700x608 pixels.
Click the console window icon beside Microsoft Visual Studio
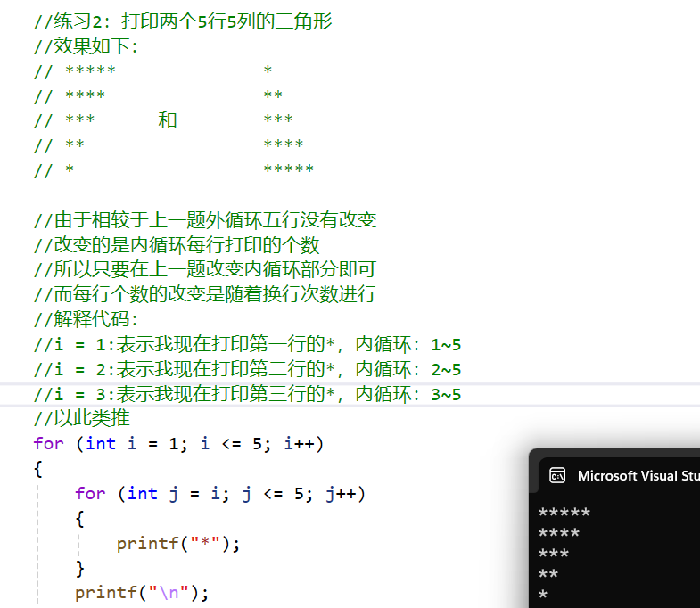pyautogui.click(x=557, y=475)
